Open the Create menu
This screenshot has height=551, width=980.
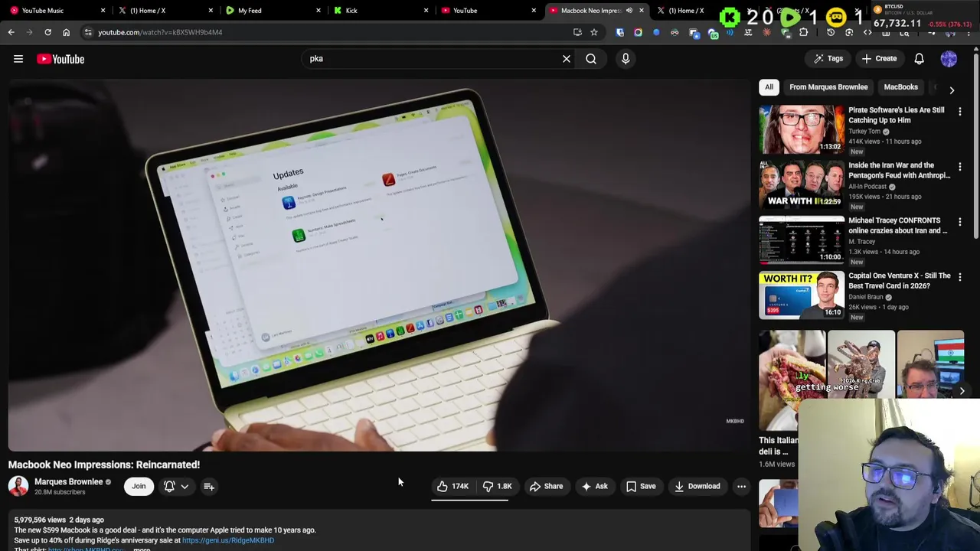(879, 59)
